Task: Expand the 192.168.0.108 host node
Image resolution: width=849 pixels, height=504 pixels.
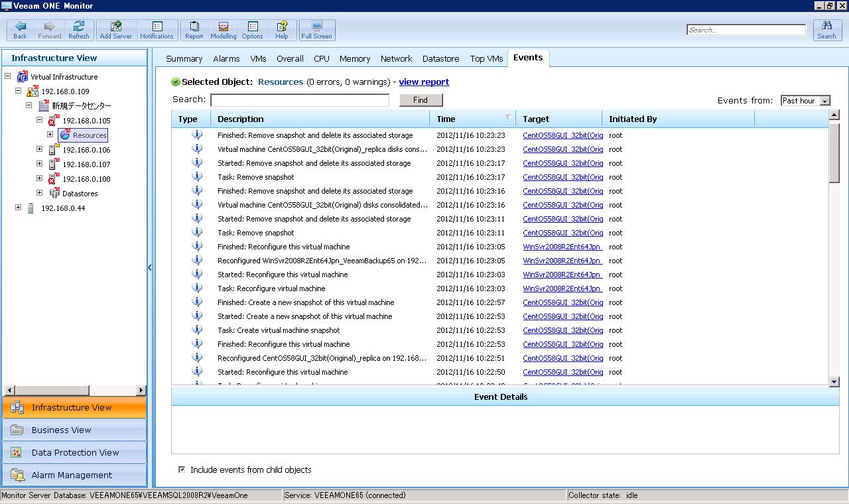Action: click(x=40, y=178)
